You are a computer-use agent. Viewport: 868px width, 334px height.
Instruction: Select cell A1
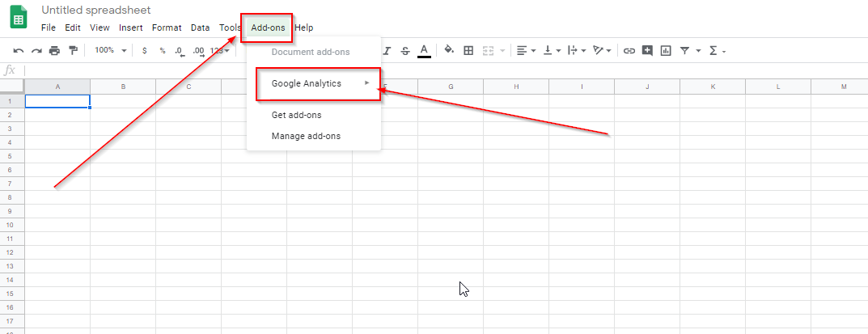pos(57,101)
